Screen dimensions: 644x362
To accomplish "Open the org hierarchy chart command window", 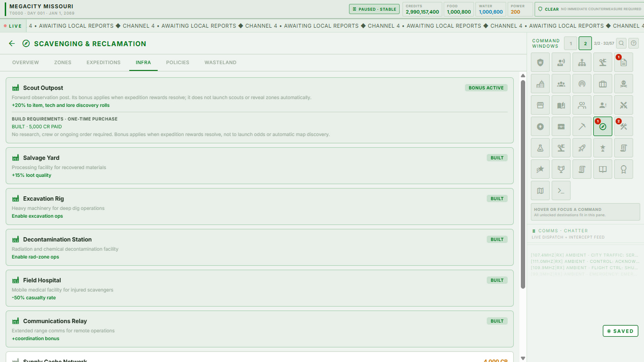I will point(582,62).
